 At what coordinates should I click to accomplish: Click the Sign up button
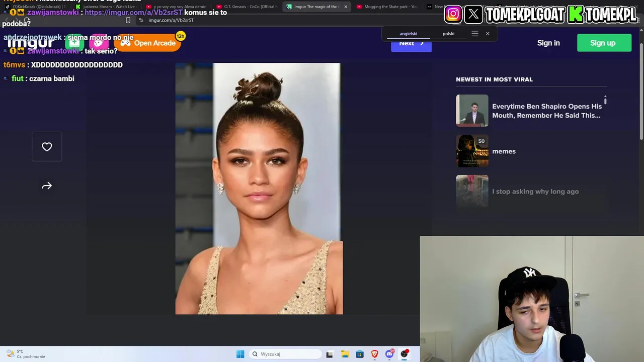click(604, 43)
